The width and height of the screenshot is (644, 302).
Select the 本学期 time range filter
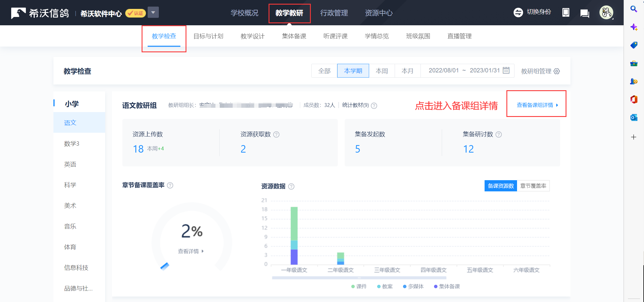[353, 71]
